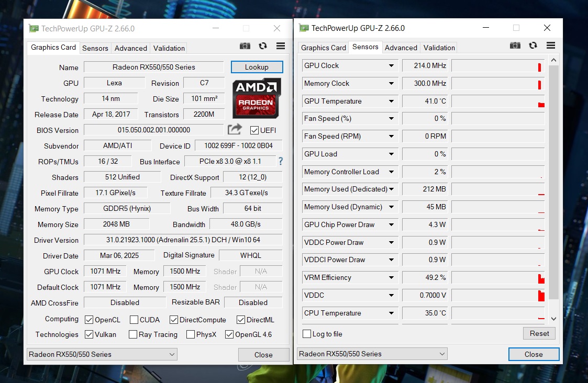Open VRM Efficiency sensor dropdown arrow
This screenshot has height=383, width=588.
click(391, 278)
